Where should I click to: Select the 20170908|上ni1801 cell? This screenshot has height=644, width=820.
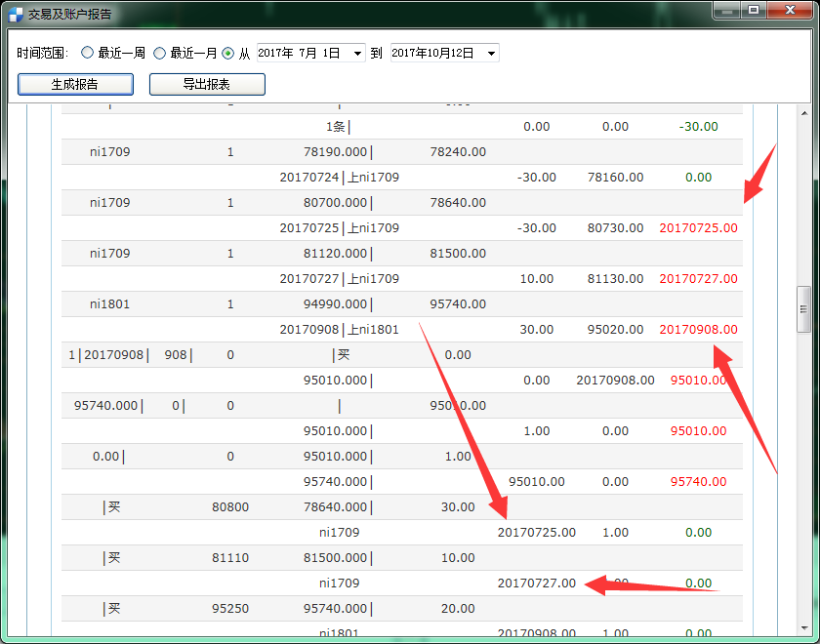339,329
